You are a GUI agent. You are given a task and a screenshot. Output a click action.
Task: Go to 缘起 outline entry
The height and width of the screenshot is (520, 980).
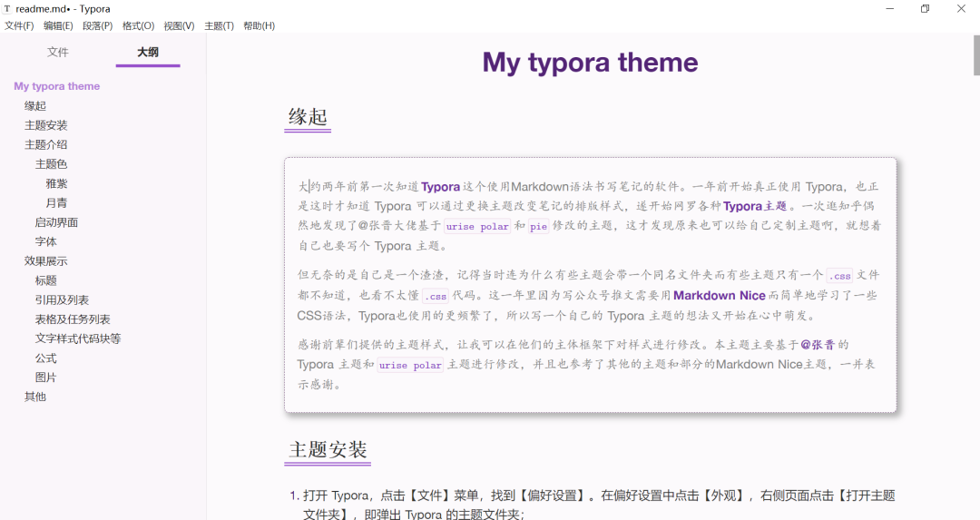pyautogui.click(x=35, y=105)
